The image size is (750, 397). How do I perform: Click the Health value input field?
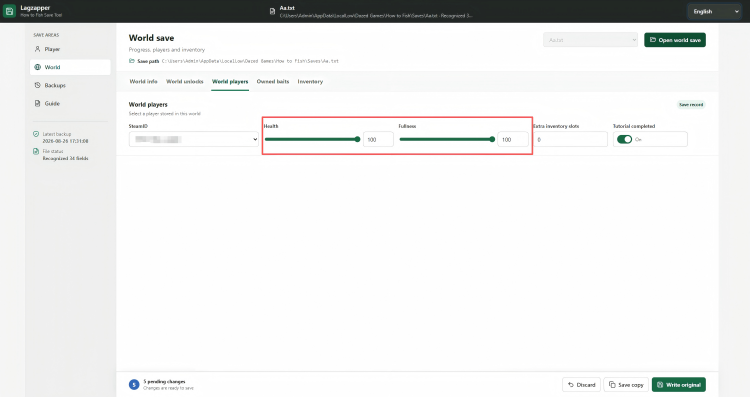click(378, 139)
